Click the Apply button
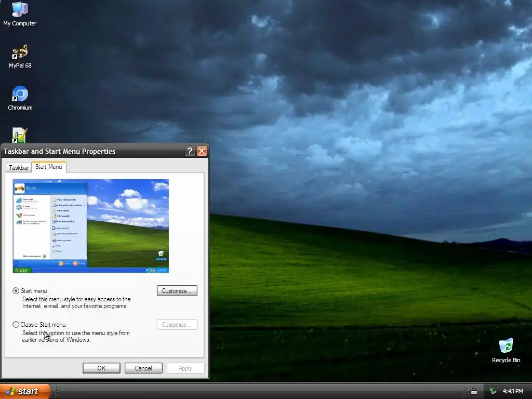This screenshot has height=399, width=532. [x=185, y=368]
